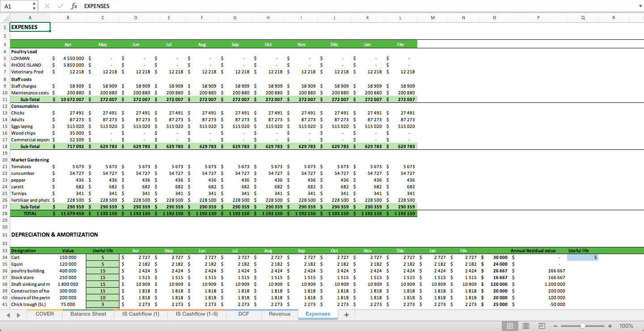644x331 pixels.
Task: Add a new sheet with the plus button
Action: pyautogui.click(x=346, y=314)
